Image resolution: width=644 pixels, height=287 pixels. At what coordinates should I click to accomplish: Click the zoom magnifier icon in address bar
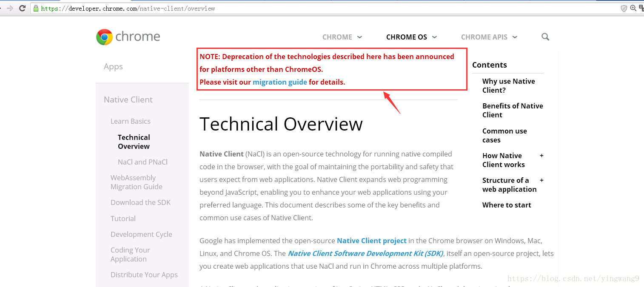(x=633, y=8)
